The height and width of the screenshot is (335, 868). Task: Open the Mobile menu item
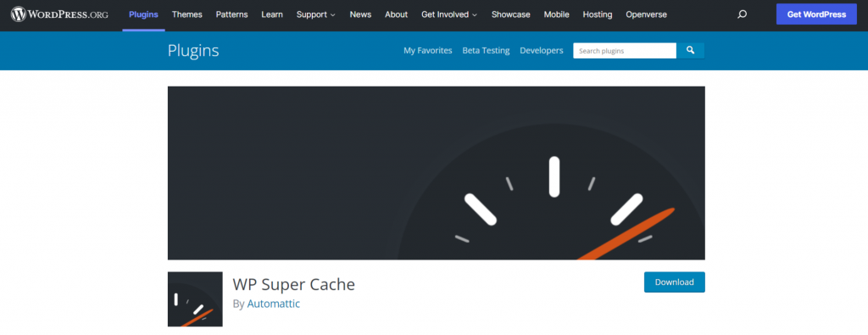pyautogui.click(x=556, y=14)
